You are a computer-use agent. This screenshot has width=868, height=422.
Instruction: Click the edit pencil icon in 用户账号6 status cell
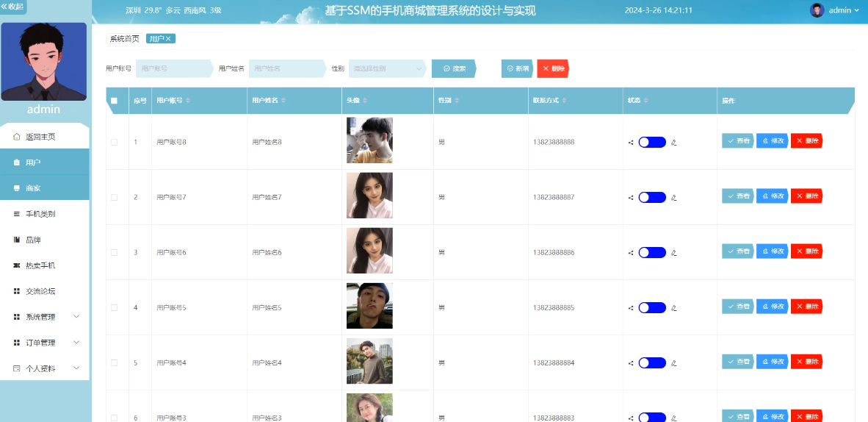click(673, 253)
